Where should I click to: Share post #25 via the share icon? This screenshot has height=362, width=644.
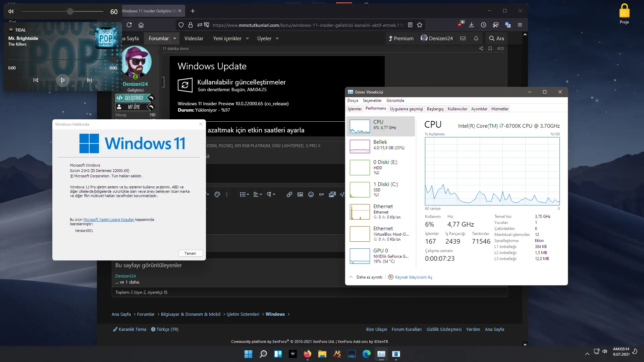point(481,49)
